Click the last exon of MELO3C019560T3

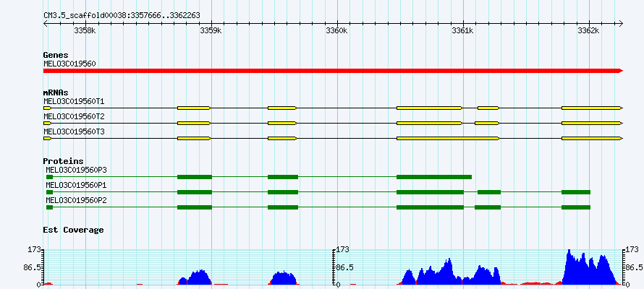pos(592,139)
